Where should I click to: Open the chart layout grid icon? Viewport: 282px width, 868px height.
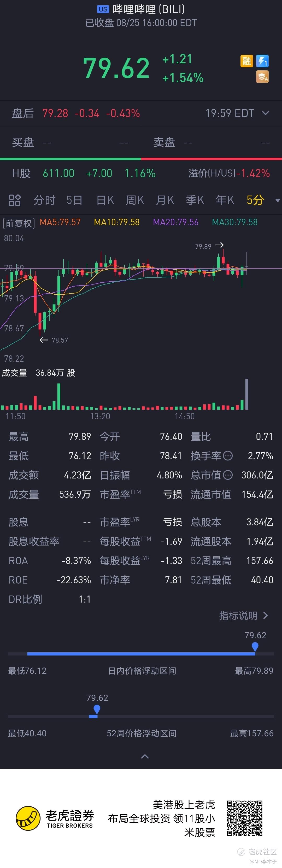pyautogui.click(x=15, y=200)
